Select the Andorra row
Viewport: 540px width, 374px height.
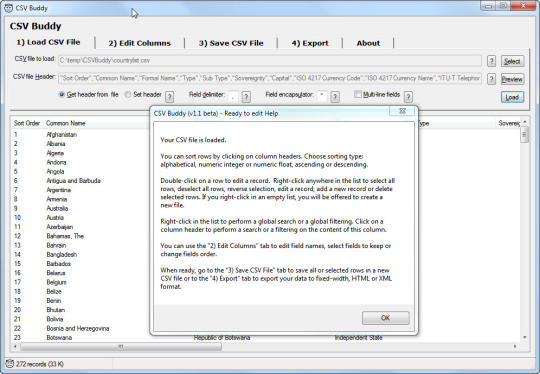tap(56, 162)
